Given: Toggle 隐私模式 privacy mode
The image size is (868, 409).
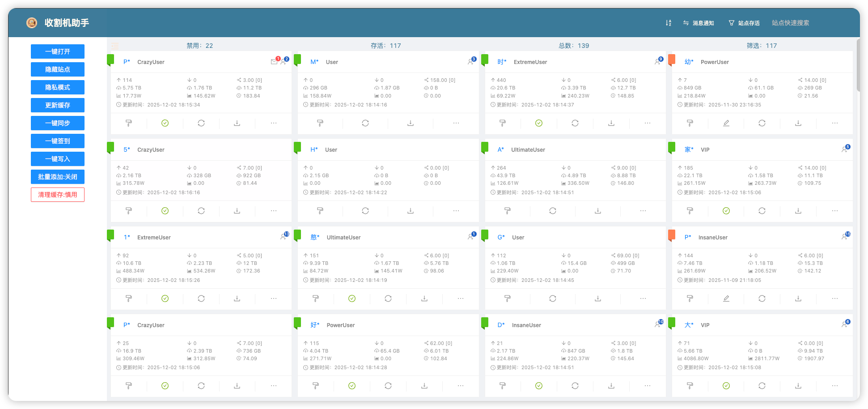Looking at the screenshot, I should (x=58, y=87).
